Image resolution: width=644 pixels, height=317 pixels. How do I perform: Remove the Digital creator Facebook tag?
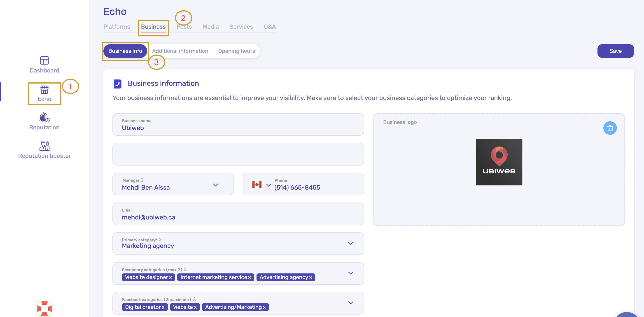pos(163,307)
